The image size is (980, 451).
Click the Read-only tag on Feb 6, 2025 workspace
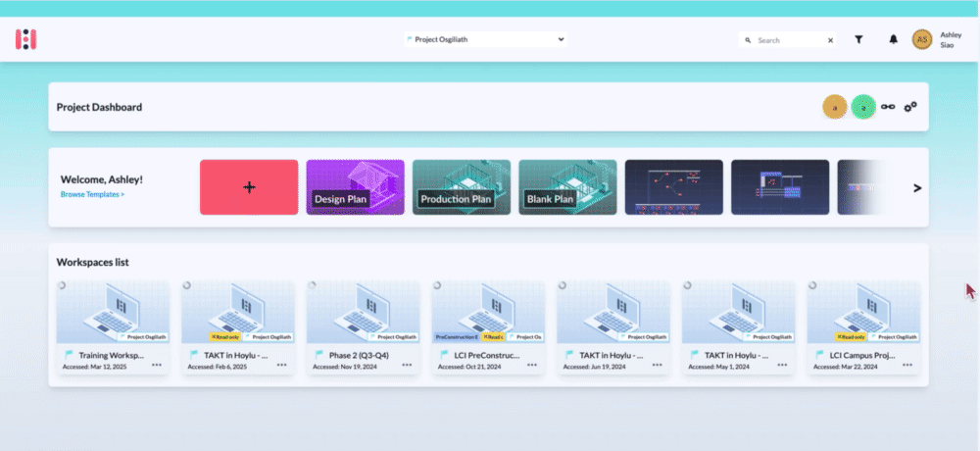[x=225, y=336]
